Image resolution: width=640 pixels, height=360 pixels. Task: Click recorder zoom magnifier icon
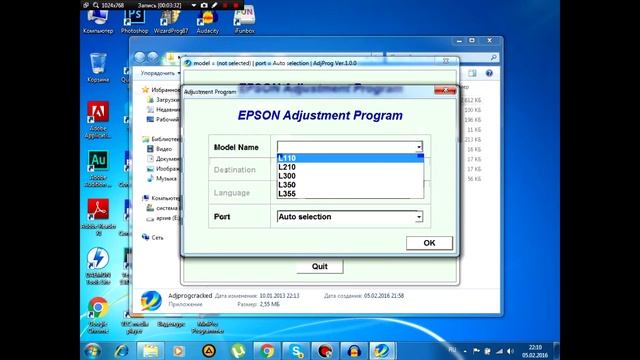tap(96, 5)
